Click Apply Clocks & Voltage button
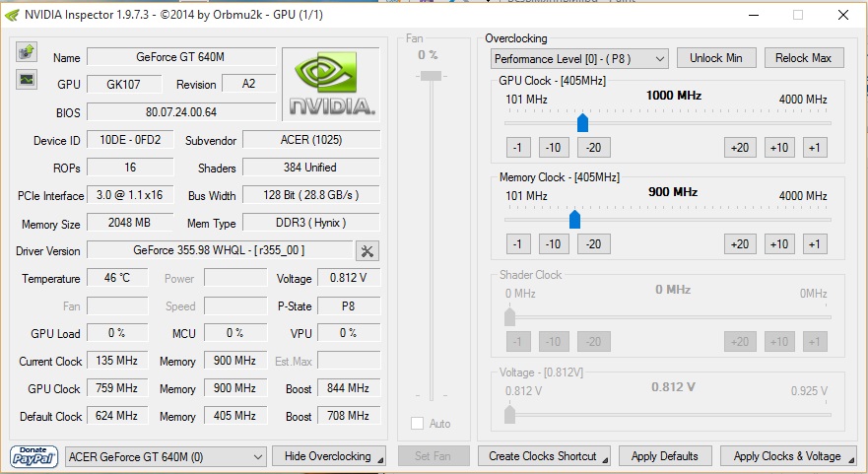Image resolution: width=868 pixels, height=474 pixels. [788, 456]
